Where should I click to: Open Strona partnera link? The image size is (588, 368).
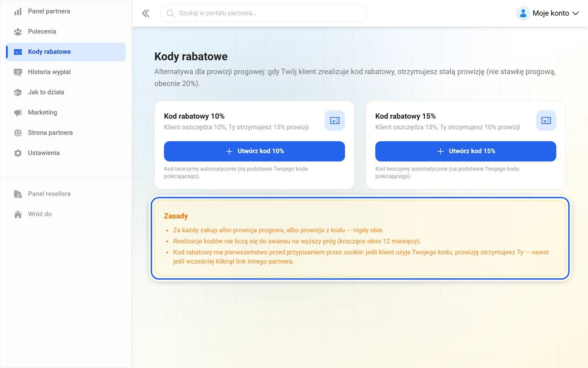click(66, 133)
